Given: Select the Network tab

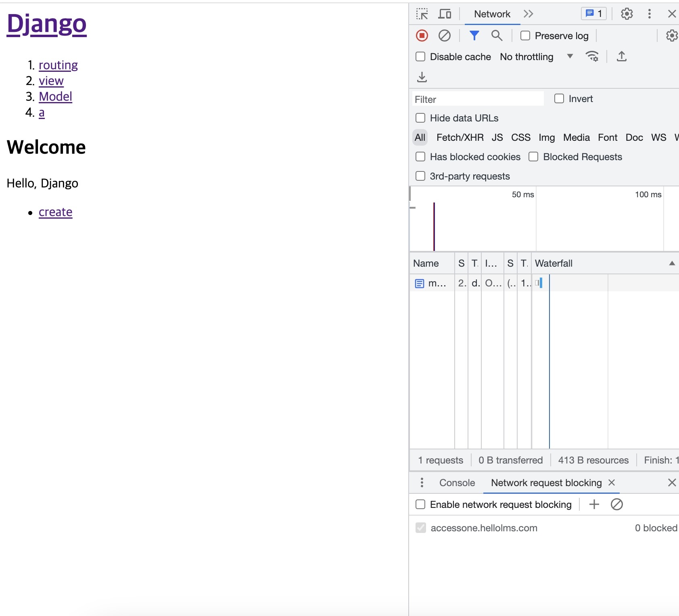Looking at the screenshot, I should point(492,14).
